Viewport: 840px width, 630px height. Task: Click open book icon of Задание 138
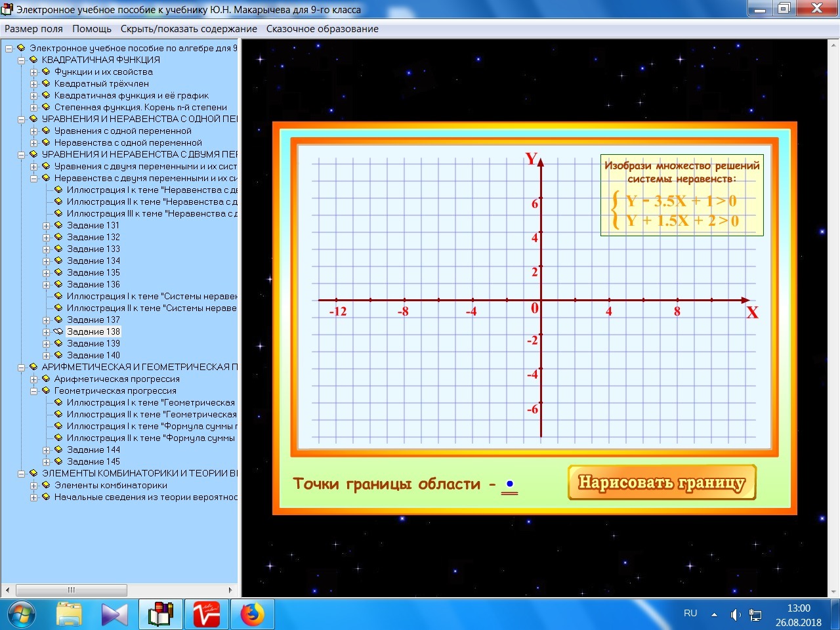click(x=58, y=331)
